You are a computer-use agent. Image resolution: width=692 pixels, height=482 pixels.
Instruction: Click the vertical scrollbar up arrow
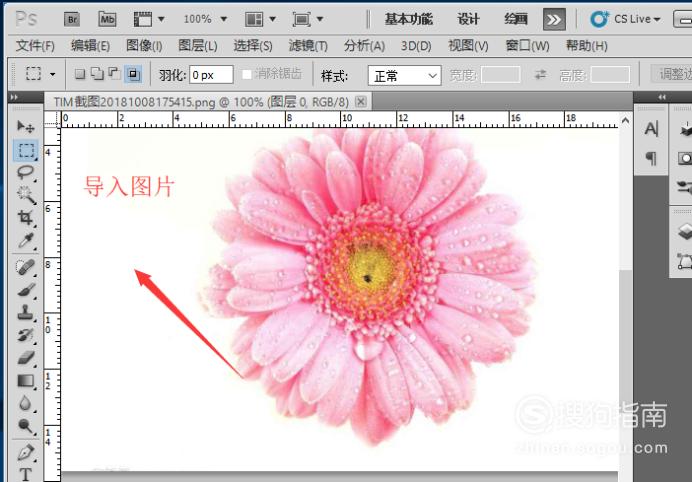[625, 120]
